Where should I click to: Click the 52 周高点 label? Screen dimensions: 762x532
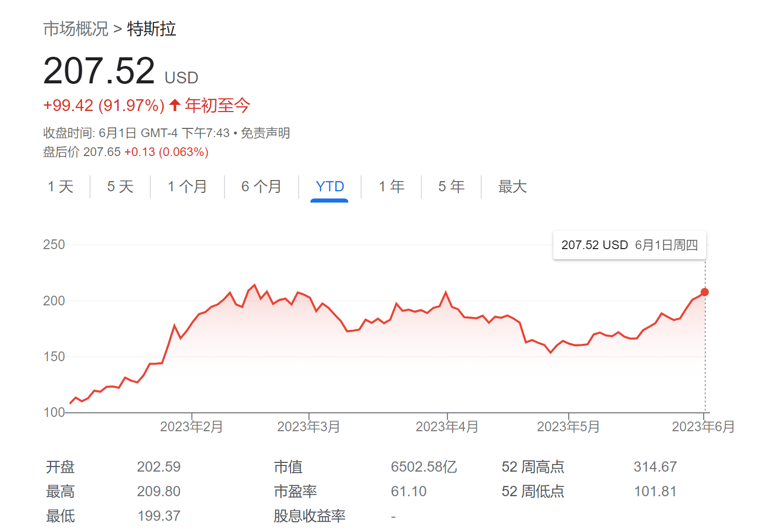tap(533, 467)
